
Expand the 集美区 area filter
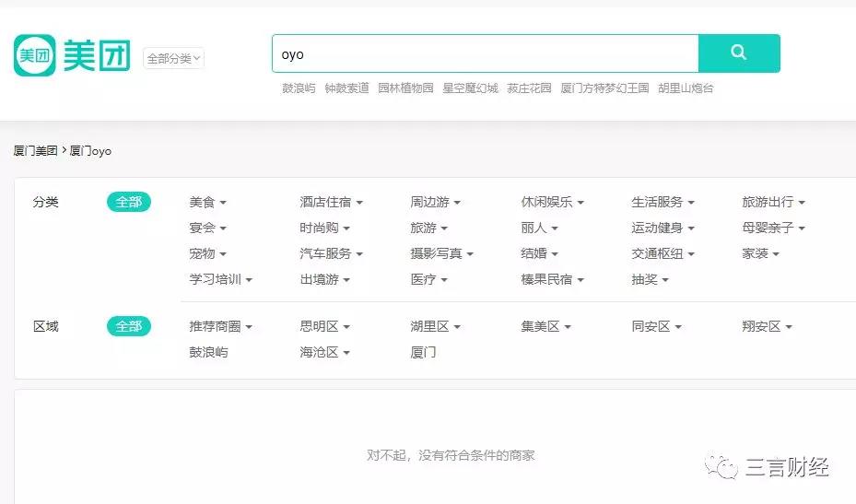point(545,326)
